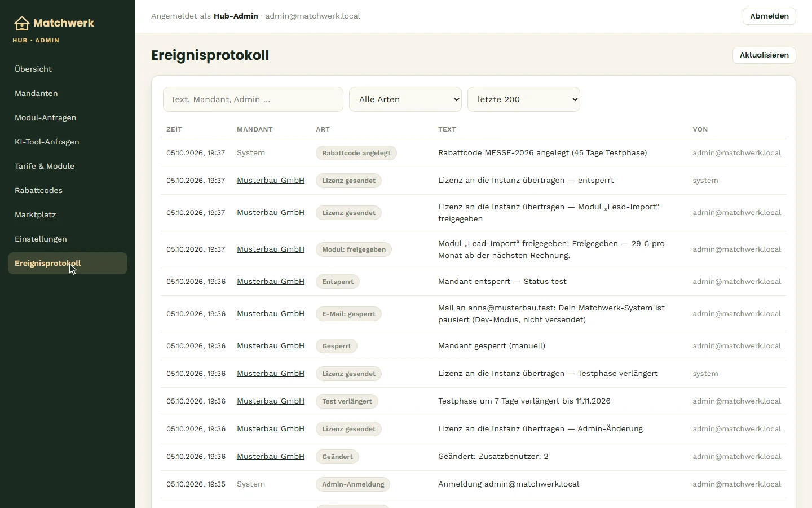This screenshot has width=812, height=508.
Task: Open Musterbau GmbH link in Entsperrt row
Action: (271, 282)
